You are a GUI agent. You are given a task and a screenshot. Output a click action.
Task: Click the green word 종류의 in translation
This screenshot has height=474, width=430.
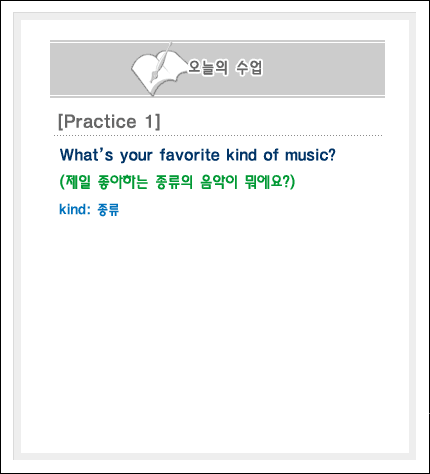point(174,182)
